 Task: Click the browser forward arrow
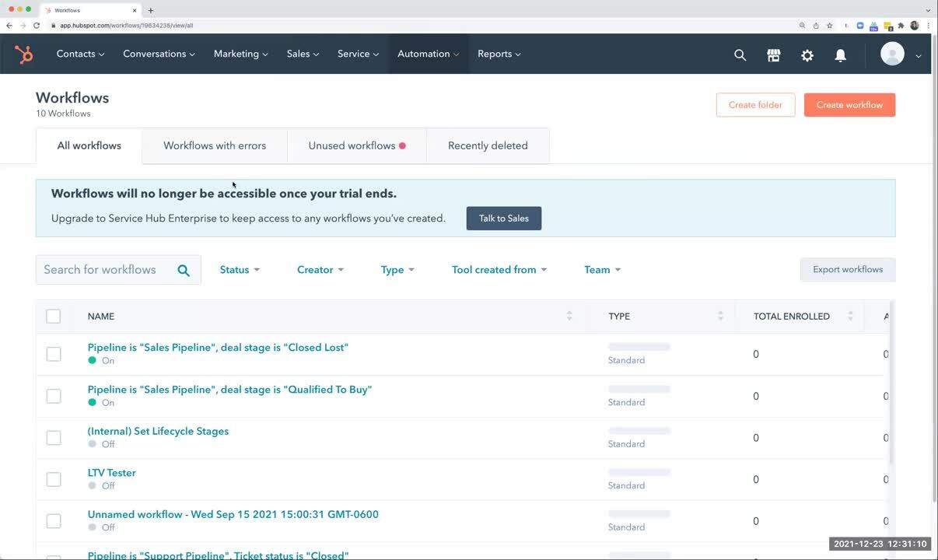point(23,26)
